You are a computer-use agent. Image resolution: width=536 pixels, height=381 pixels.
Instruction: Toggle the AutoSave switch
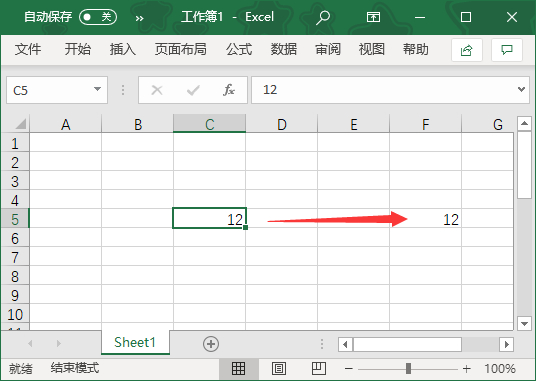click(98, 17)
